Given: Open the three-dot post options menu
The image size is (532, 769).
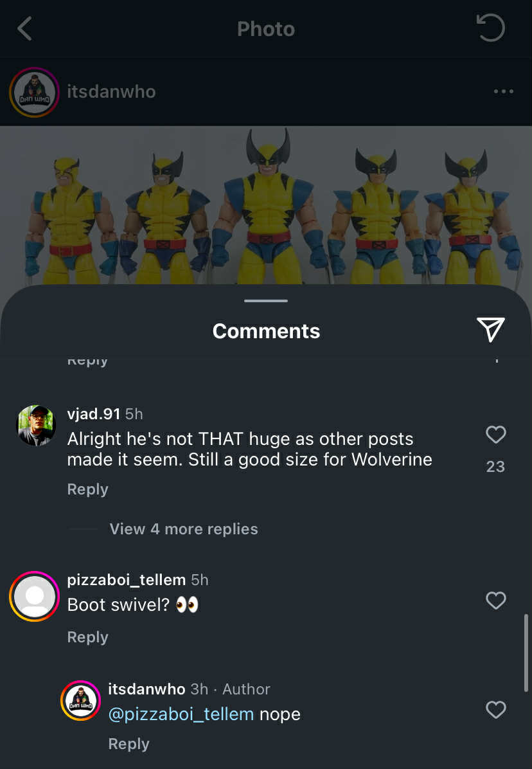Looking at the screenshot, I should tap(503, 91).
